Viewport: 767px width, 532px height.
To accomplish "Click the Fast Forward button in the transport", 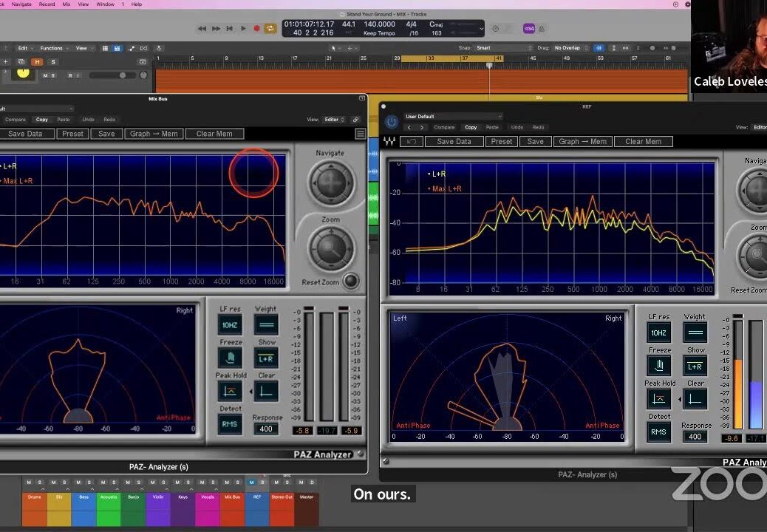I will (x=216, y=28).
